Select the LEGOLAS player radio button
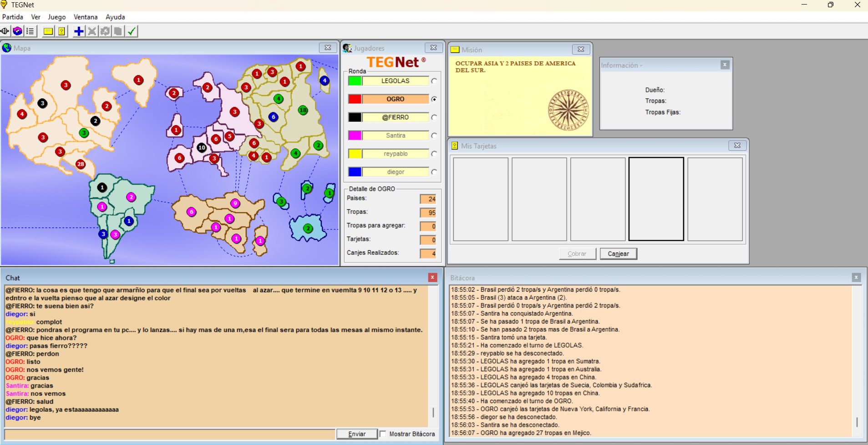Viewport: 868px width, 445px height. [434, 81]
